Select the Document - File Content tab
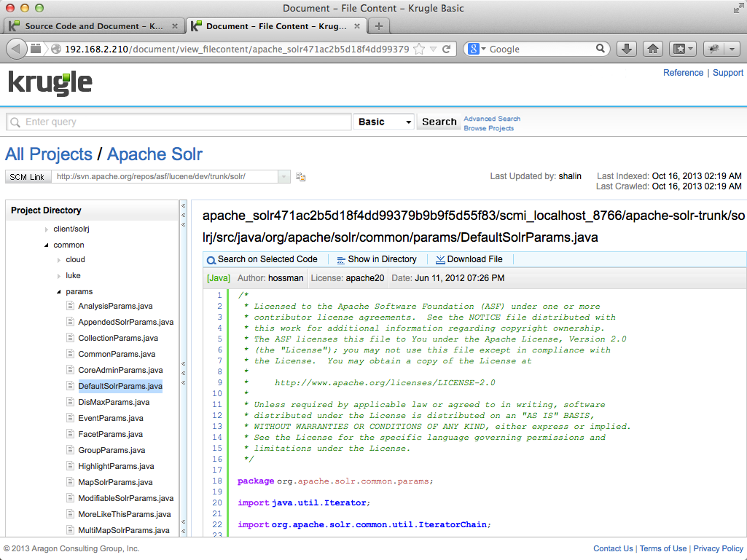 (x=276, y=26)
